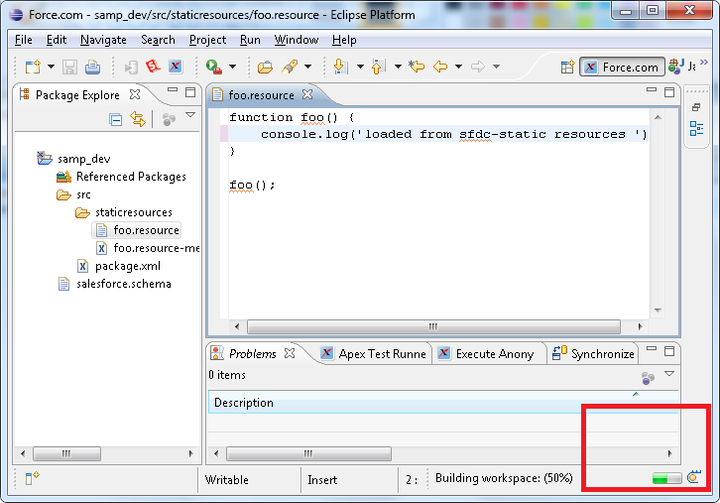Click the fast view icon in status bar
Screen dimensions: 720x503
[32, 478]
